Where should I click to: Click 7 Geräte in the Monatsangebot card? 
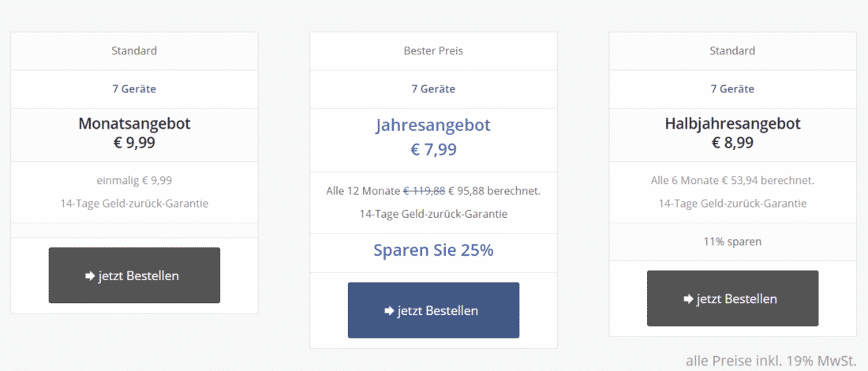coord(134,88)
